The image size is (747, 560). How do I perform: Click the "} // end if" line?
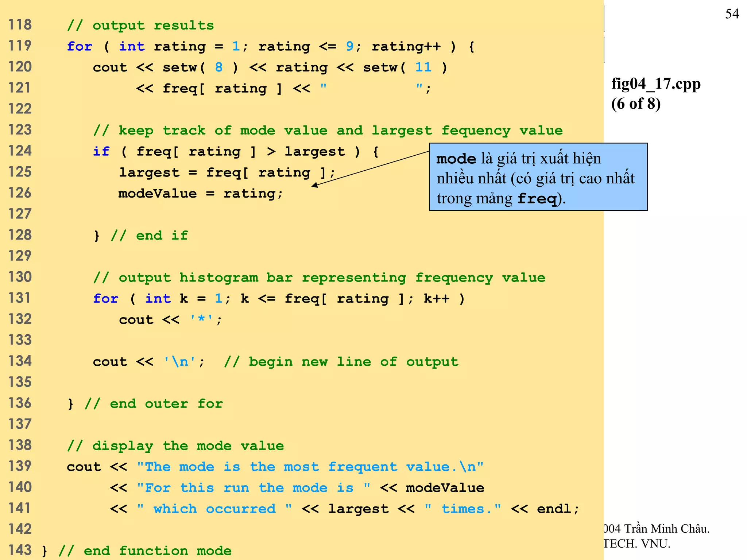click(x=140, y=236)
